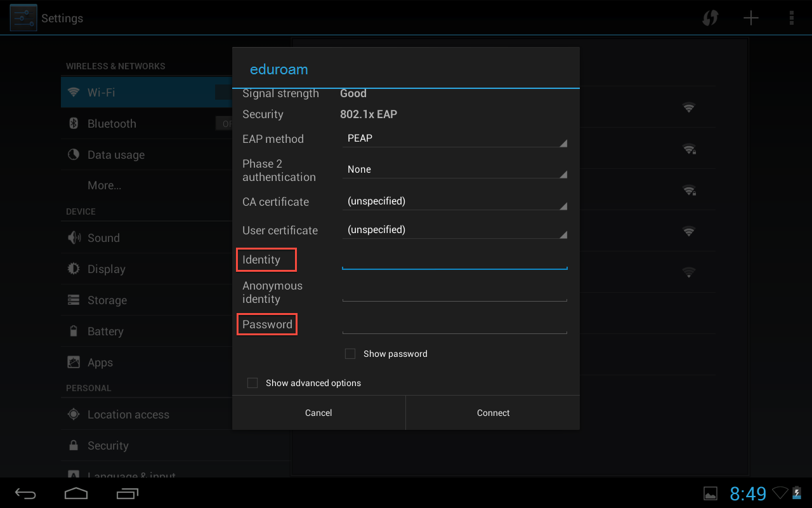
Task: Tap the eduroam dialog title
Action: [x=278, y=69]
